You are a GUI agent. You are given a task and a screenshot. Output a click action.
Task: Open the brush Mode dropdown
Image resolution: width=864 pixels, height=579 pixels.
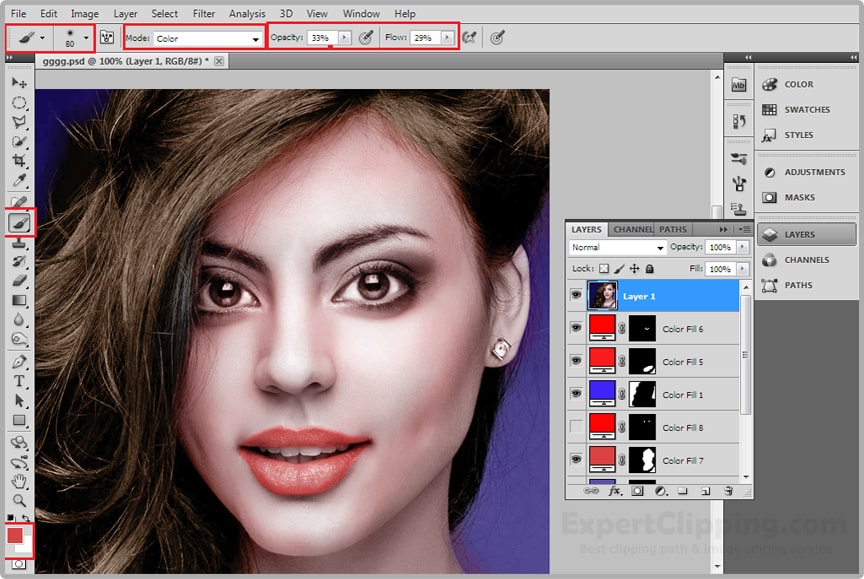click(x=208, y=38)
